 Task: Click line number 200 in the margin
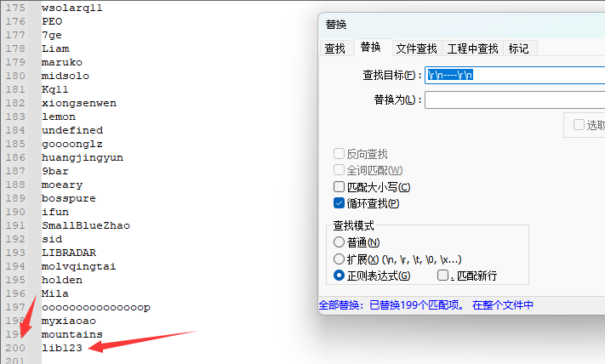tap(15, 348)
